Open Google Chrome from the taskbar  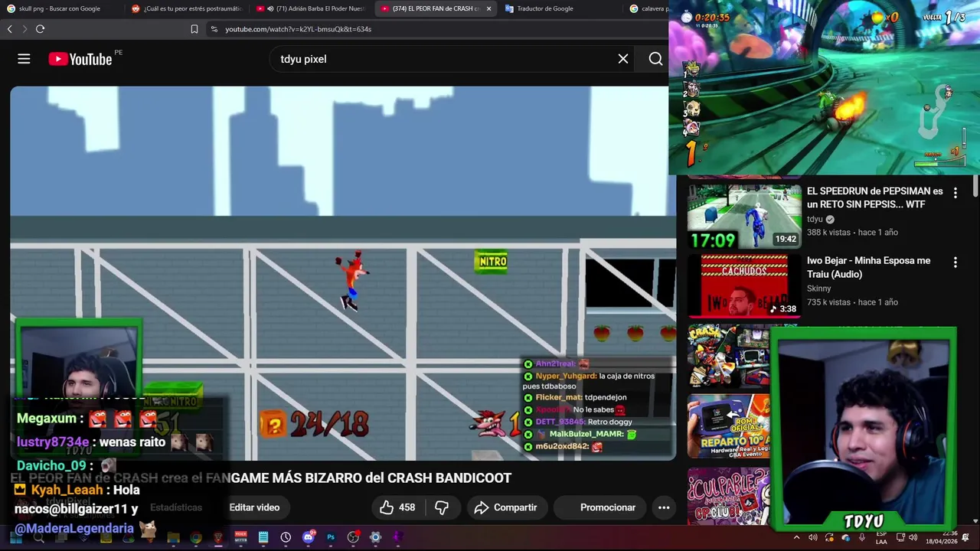click(x=196, y=537)
